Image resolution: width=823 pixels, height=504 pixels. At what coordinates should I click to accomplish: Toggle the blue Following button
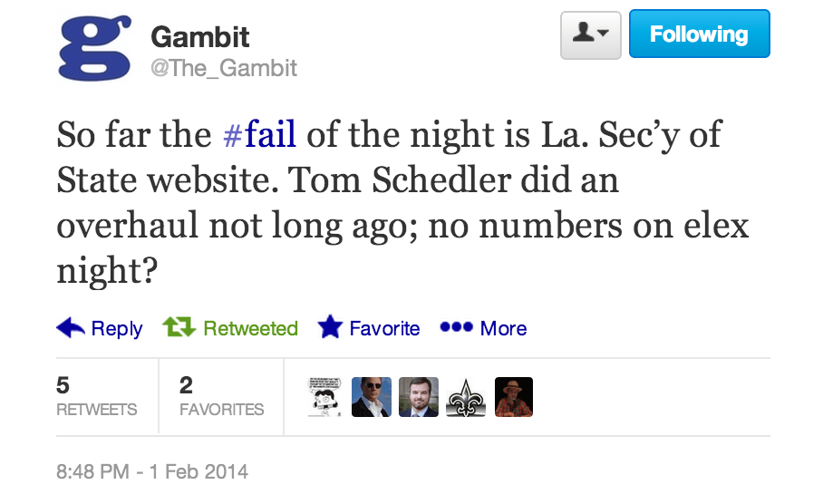click(x=699, y=34)
